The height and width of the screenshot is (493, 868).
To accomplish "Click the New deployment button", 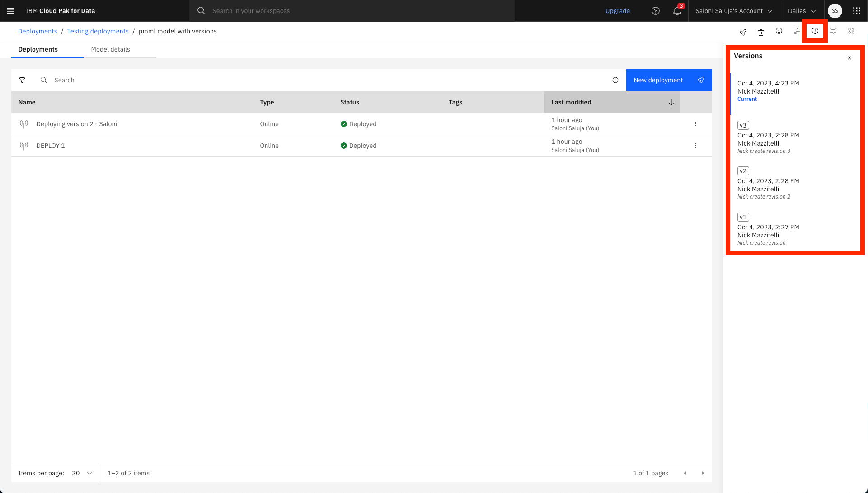I will pos(669,80).
